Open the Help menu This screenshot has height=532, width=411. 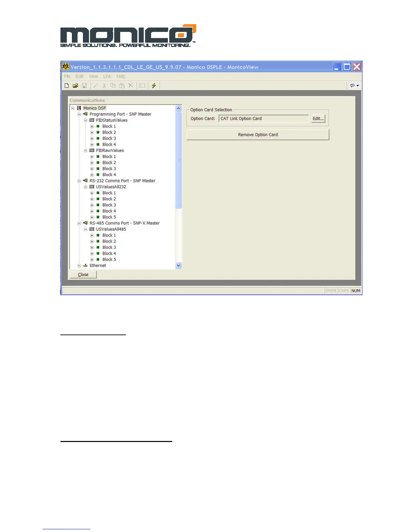[121, 76]
